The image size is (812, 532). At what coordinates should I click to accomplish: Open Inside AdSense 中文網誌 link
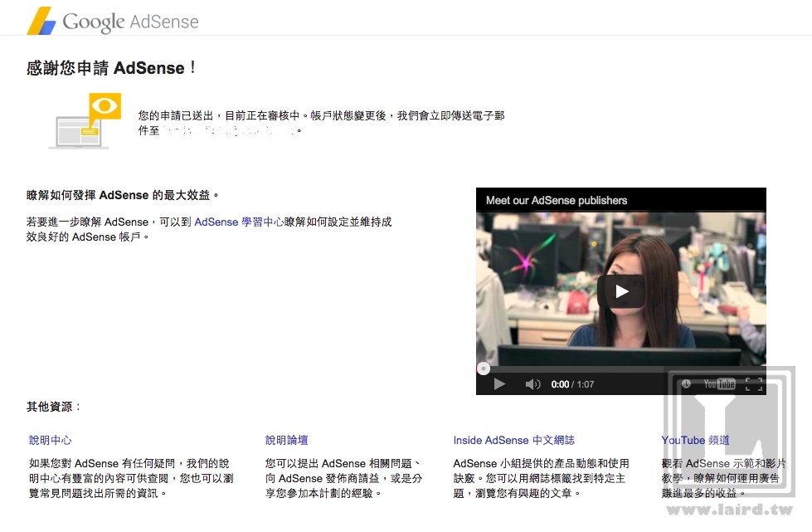[513, 441]
